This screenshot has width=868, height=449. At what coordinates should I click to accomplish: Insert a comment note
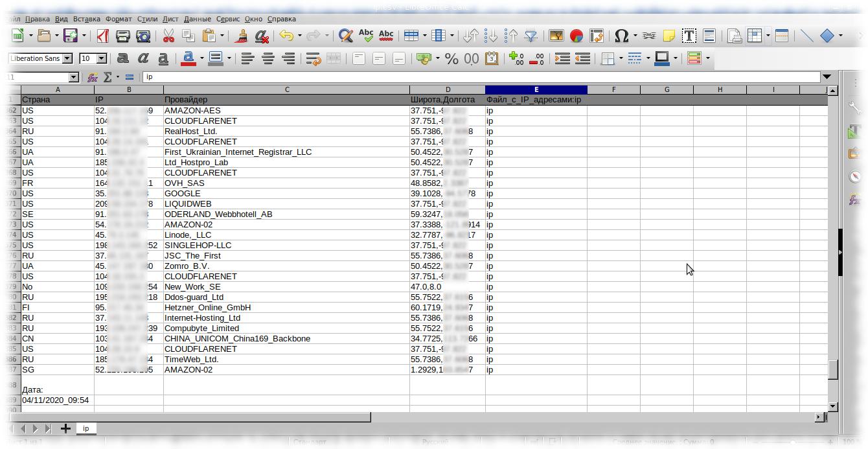[668, 36]
